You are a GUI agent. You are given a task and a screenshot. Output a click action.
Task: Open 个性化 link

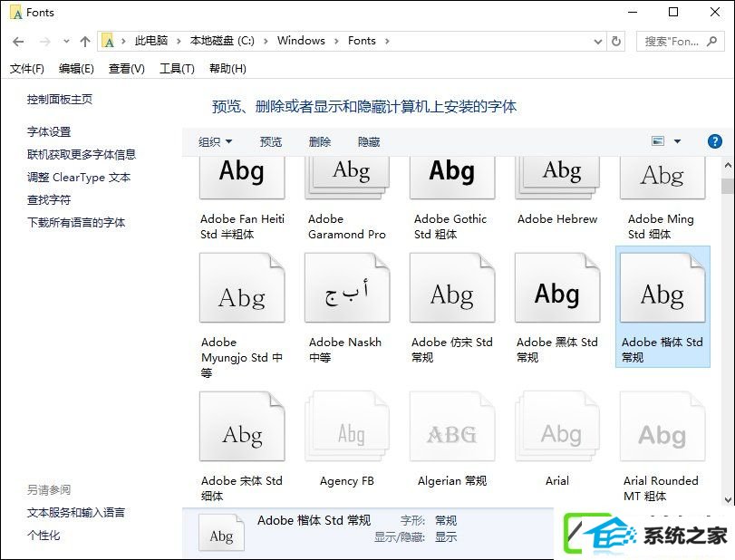coord(44,536)
